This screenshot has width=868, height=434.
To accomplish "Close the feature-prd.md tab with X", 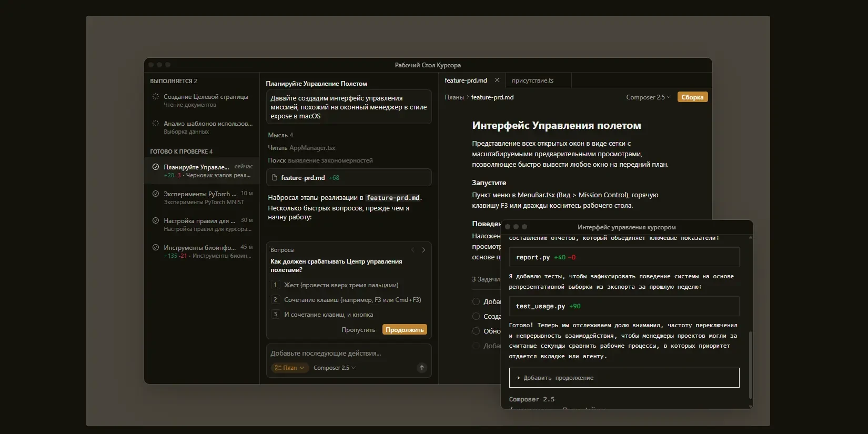I will pos(497,80).
